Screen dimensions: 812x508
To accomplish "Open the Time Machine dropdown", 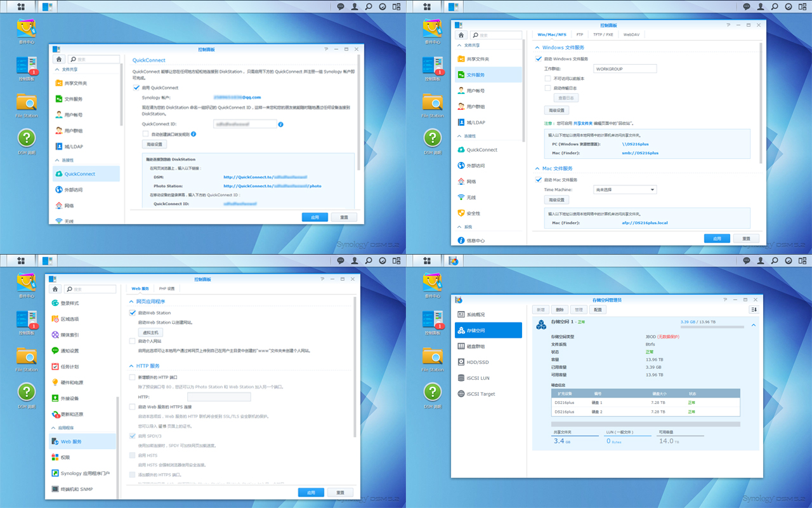I will [624, 189].
